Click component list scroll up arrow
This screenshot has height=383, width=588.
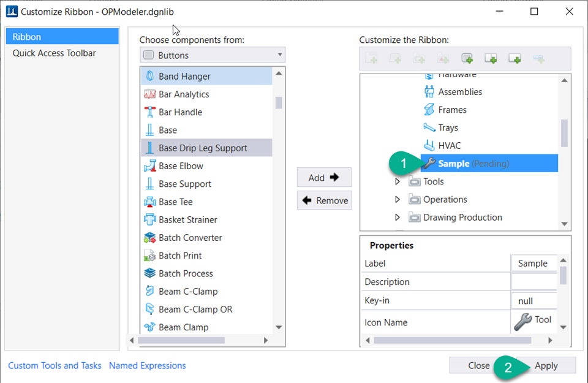tap(279, 74)
